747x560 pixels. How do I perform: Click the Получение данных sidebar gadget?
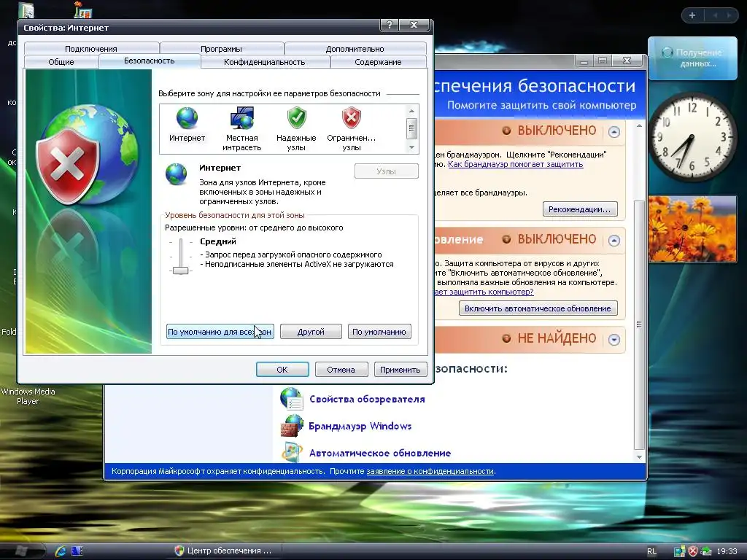click(x=692, y=58)
